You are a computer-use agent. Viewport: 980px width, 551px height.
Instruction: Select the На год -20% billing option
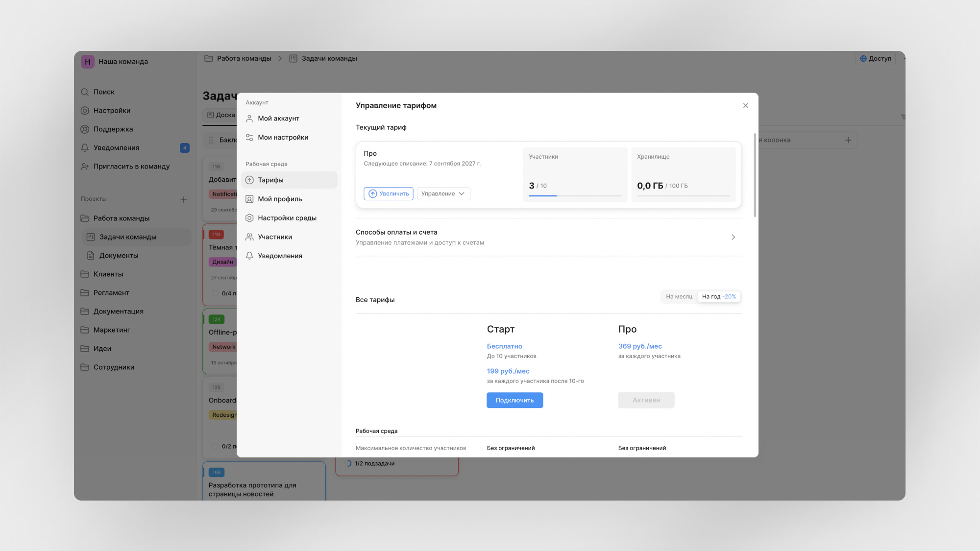coord(719,297)
